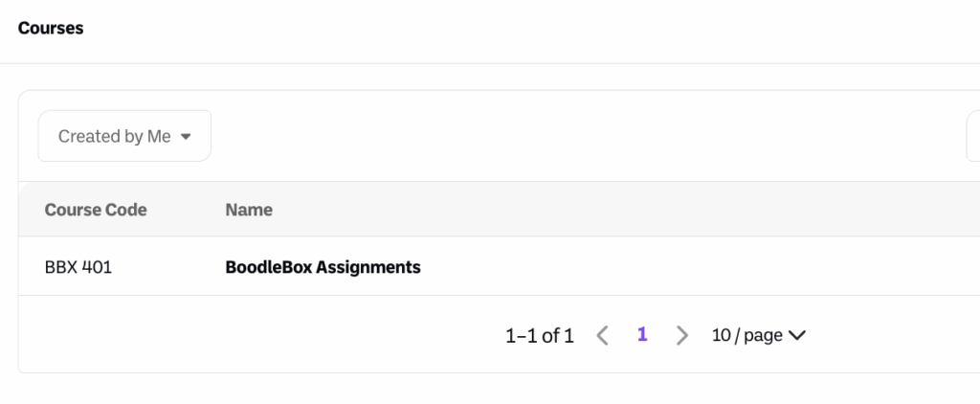Viewport: 980px width, 404px height.
Task: Click the BBX 401 course code cell
Action: tap(78, 267)
